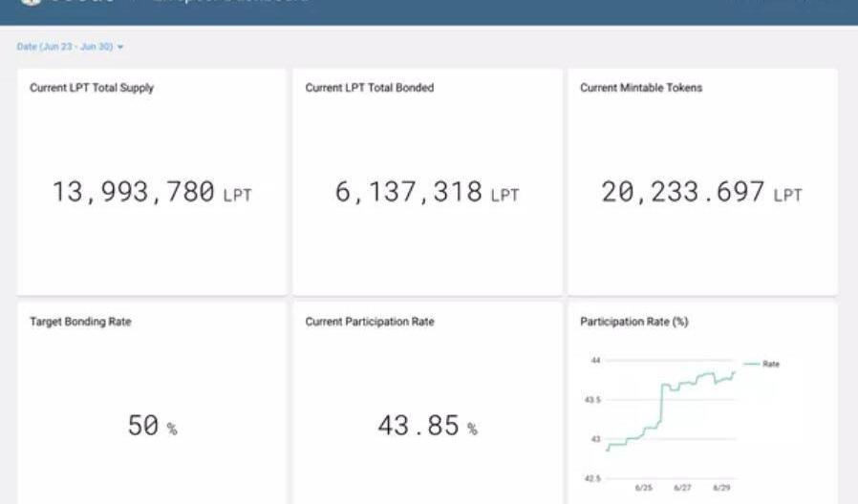Click the 43.85 % participation value
This screenshot has height=504, width=858.
coord(426,426)
